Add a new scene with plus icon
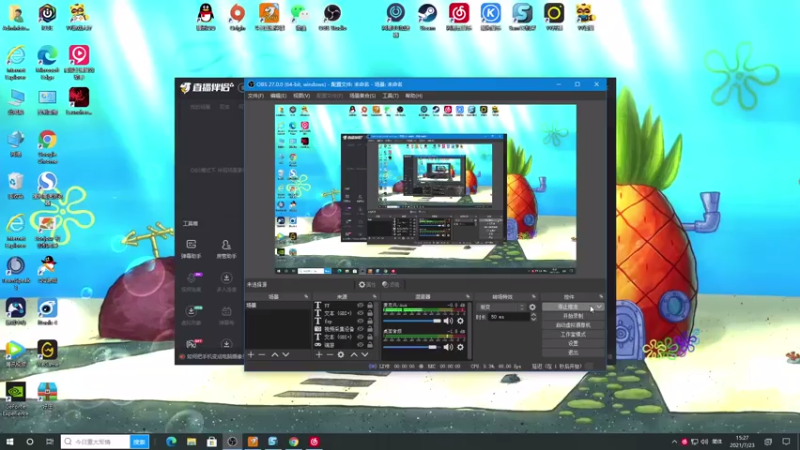 251,355
